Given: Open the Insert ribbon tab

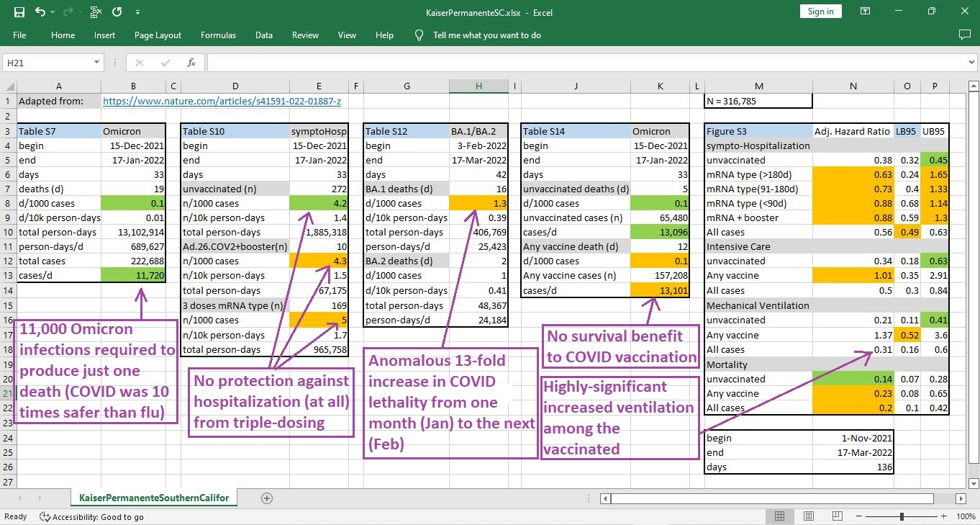Looking at the screenshot, I should (104, 35).
